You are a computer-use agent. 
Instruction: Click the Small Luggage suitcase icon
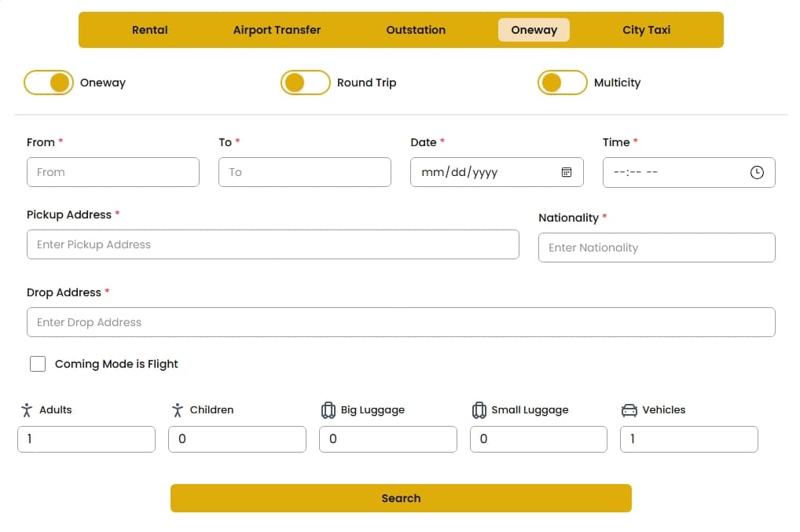(x=479, y=410)
